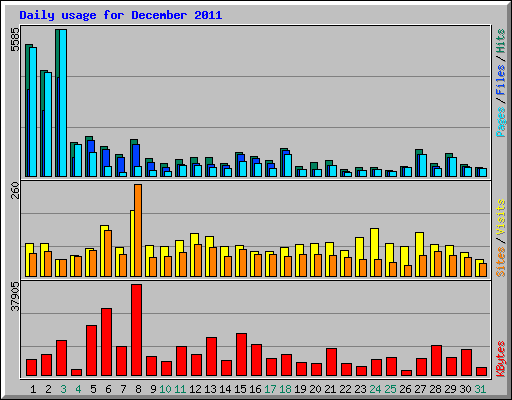Viewport: 512px width, 400px height.
Task: Click the red KBytes bar for day 15
Action: pos(241,355)
